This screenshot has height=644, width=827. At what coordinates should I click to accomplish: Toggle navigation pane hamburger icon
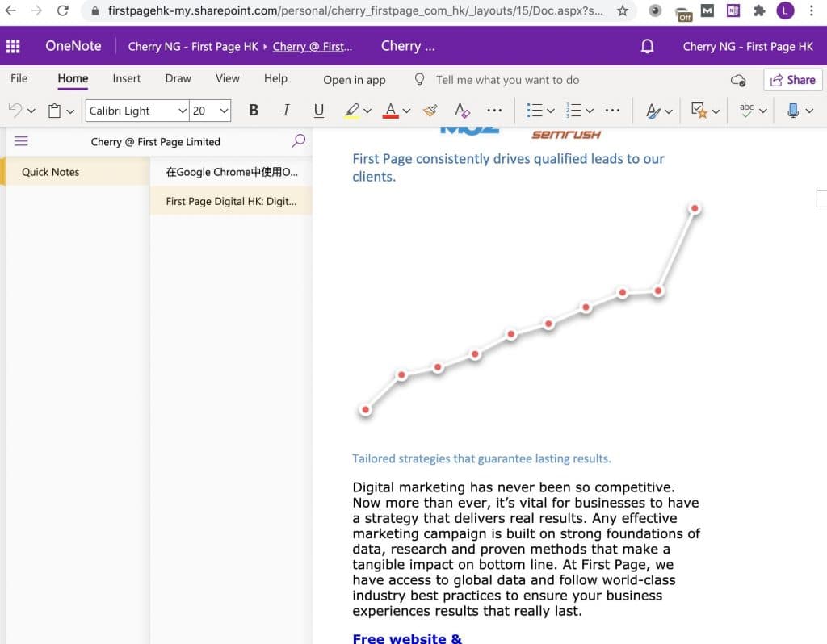21,141
